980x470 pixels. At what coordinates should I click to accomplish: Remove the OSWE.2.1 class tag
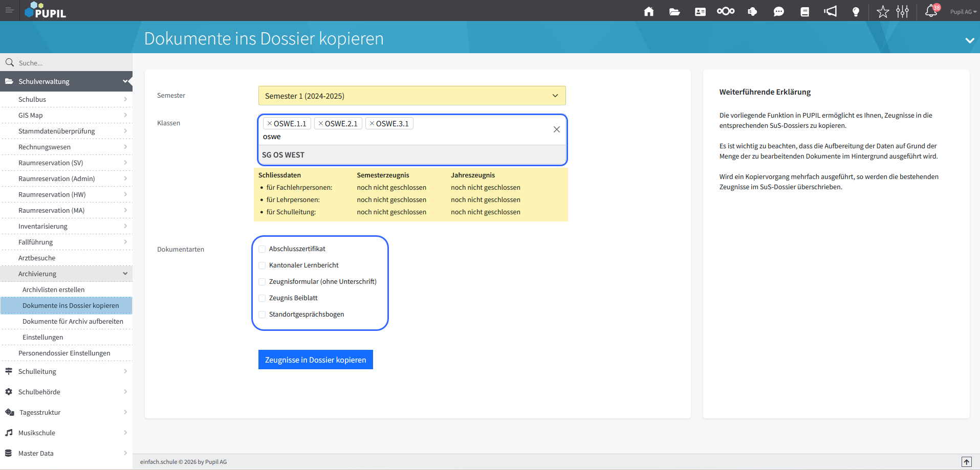pyautogui.click(x=321, y=124)
